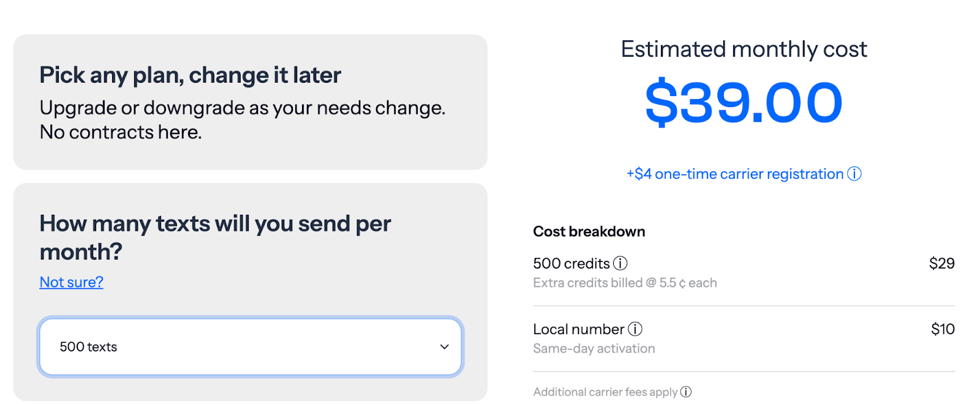Open the Local number info icon

(635, 329)
